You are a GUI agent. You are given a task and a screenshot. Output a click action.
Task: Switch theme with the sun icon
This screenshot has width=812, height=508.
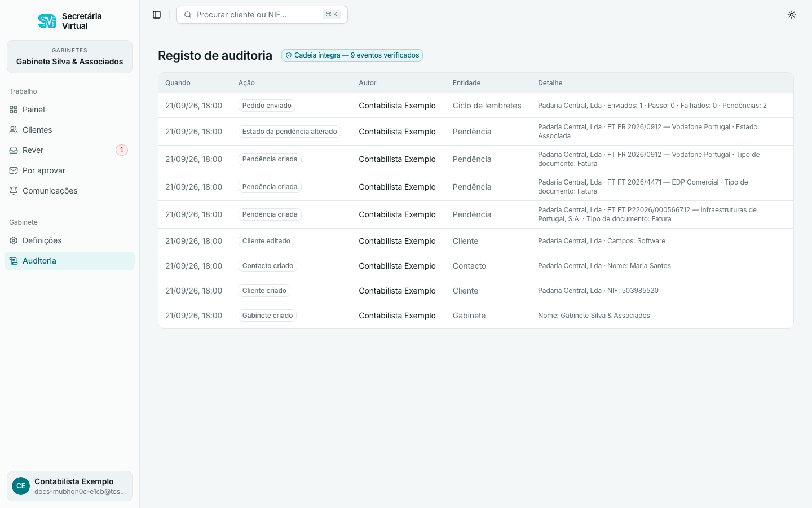(792, 15)
